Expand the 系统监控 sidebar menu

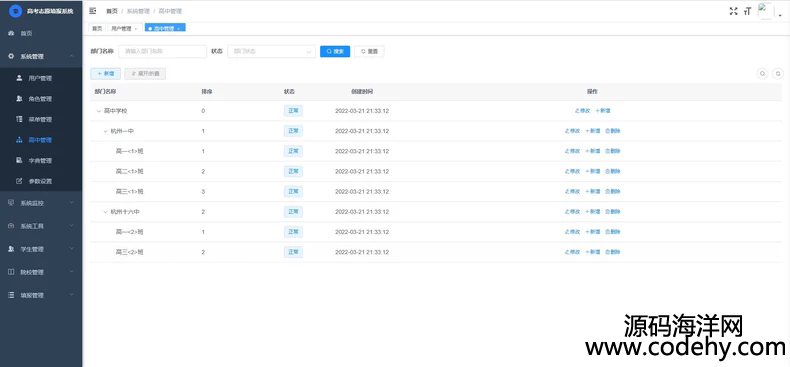coord(41,203)
